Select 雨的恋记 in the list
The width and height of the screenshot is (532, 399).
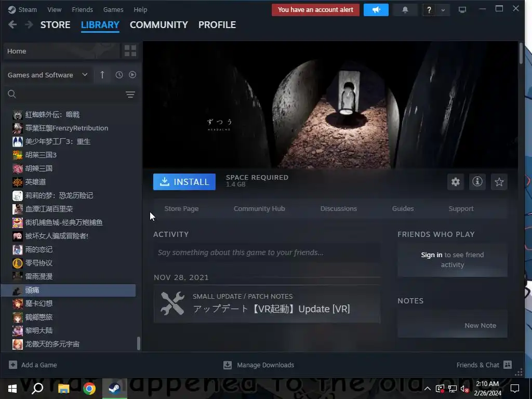click(x=68, y=249)
